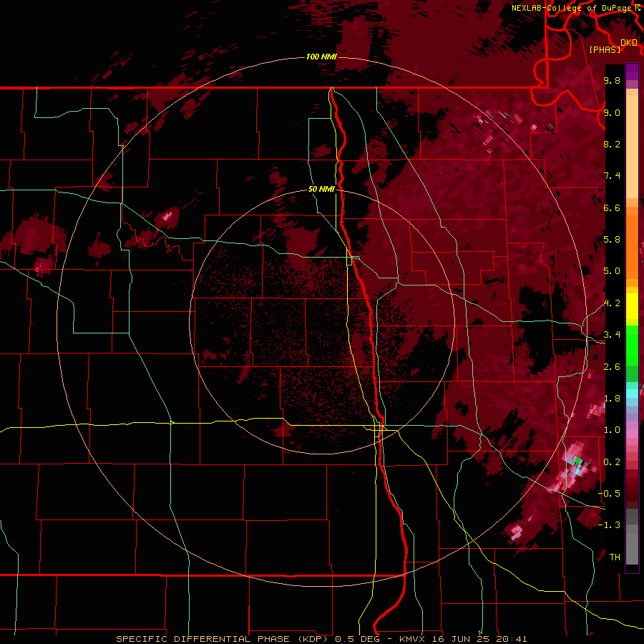Select the 3.4 value on the color scale

tap(612, 335)
